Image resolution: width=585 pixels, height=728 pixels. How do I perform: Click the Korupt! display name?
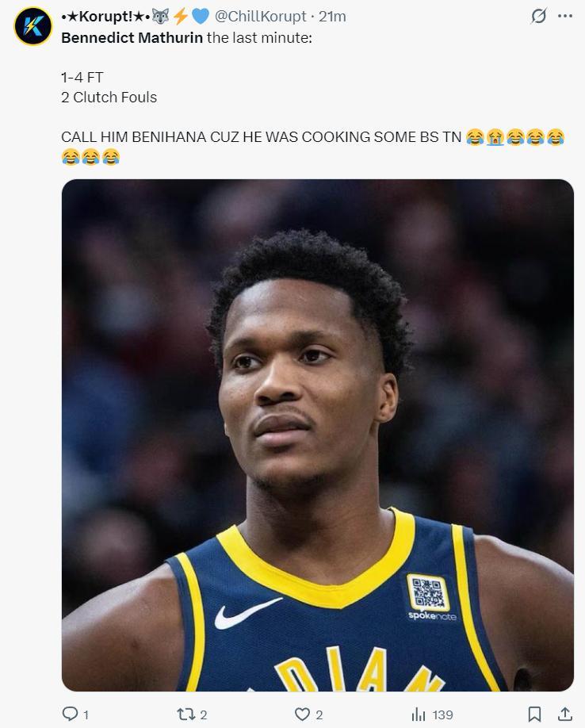pyautogui.click(x=106, y=16)
